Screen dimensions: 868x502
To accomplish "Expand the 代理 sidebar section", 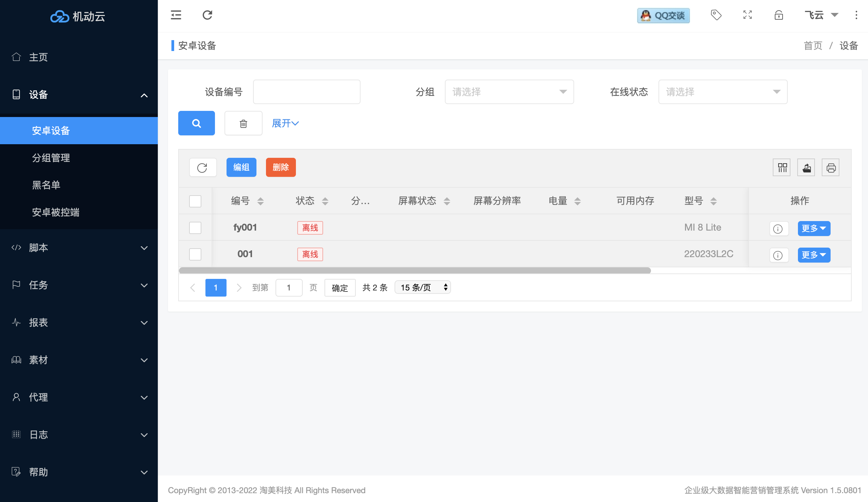I will 79,397.
